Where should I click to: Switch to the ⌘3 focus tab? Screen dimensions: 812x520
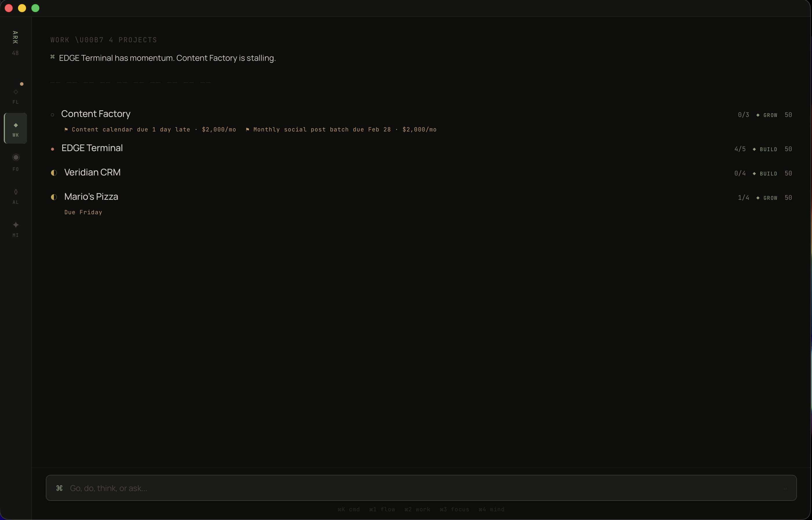click(x=454, y=510)
